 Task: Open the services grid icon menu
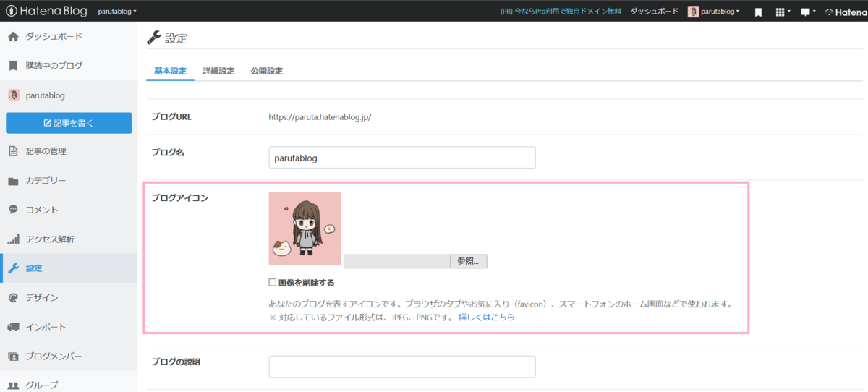(x=783, y=12)
